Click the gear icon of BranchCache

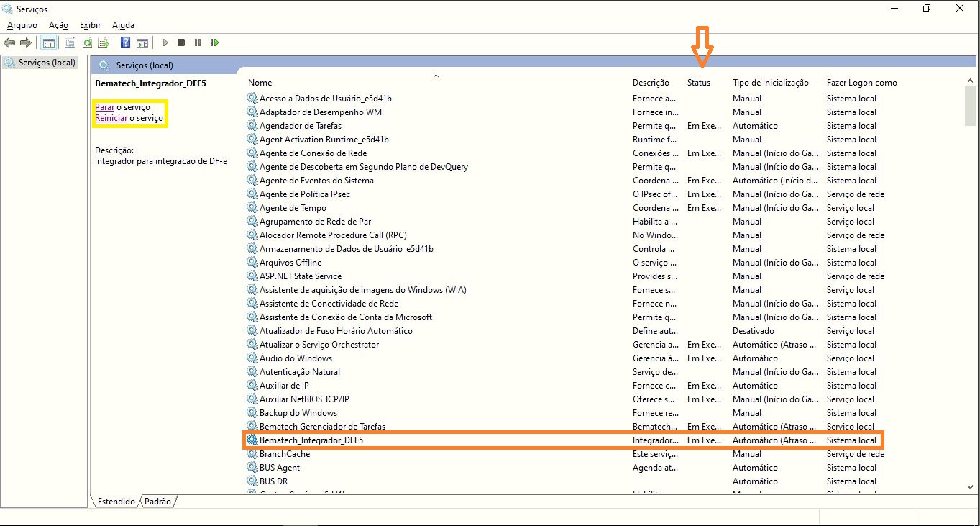(x=252, y=454)
